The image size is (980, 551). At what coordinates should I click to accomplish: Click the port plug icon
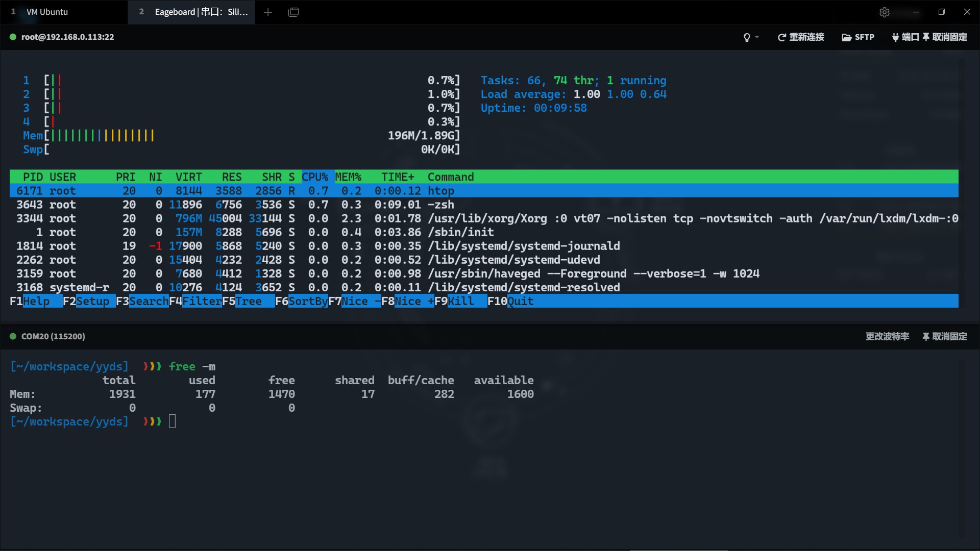[895, 37]
